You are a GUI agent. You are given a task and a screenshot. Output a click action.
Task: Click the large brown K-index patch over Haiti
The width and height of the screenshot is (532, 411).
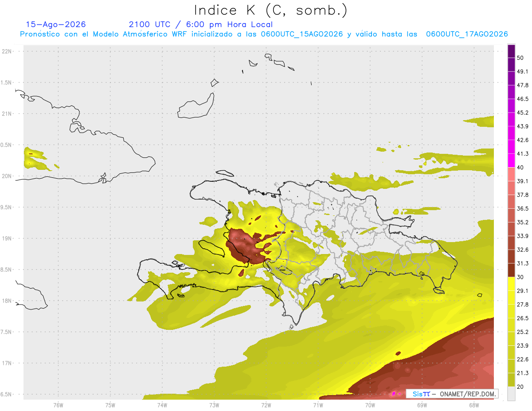click(246, 246)
